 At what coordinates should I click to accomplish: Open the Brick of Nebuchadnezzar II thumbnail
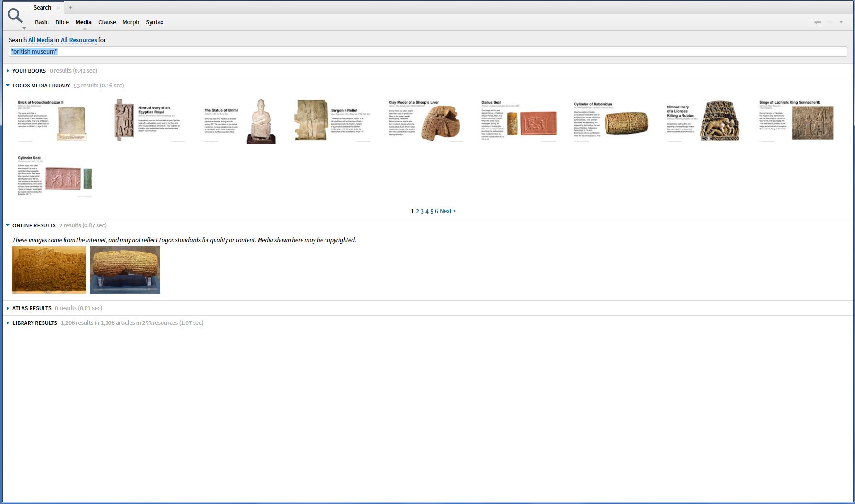coord(52,121)
